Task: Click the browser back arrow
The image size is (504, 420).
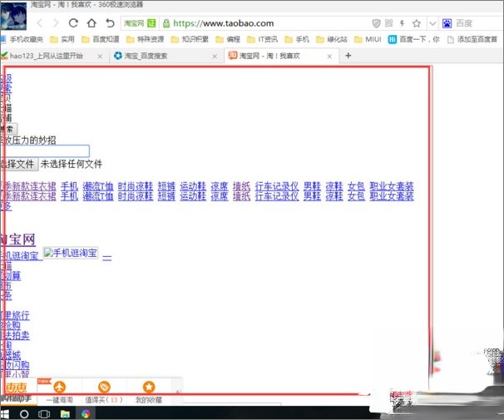Action: (40, 23)
